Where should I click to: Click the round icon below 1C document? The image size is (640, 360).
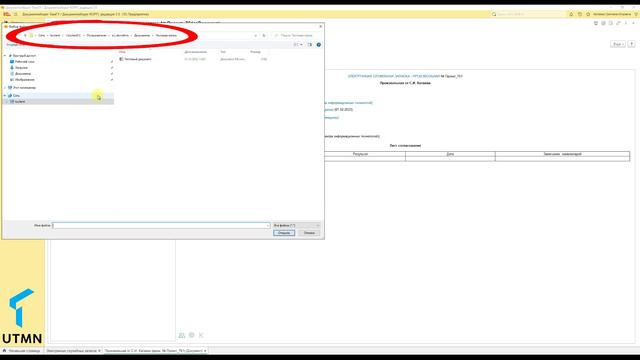click(191, 335)
